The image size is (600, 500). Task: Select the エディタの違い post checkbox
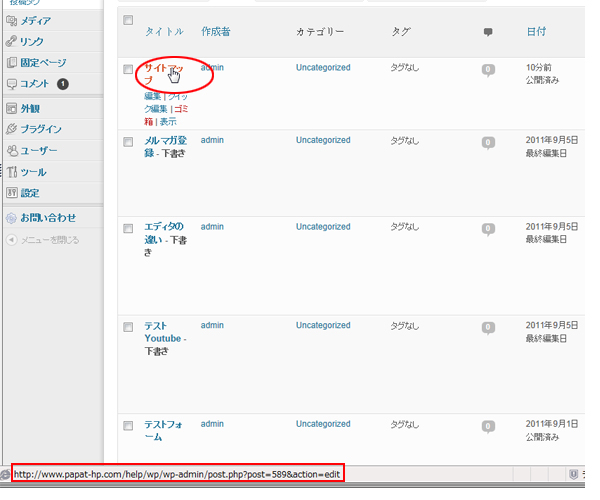pyautogui.click(x=128, y=228)
